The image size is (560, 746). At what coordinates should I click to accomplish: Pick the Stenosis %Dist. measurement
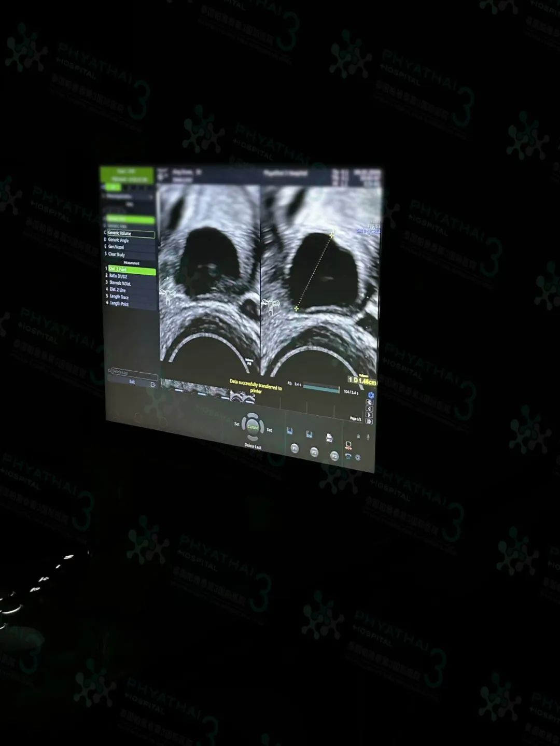(132, 284)
